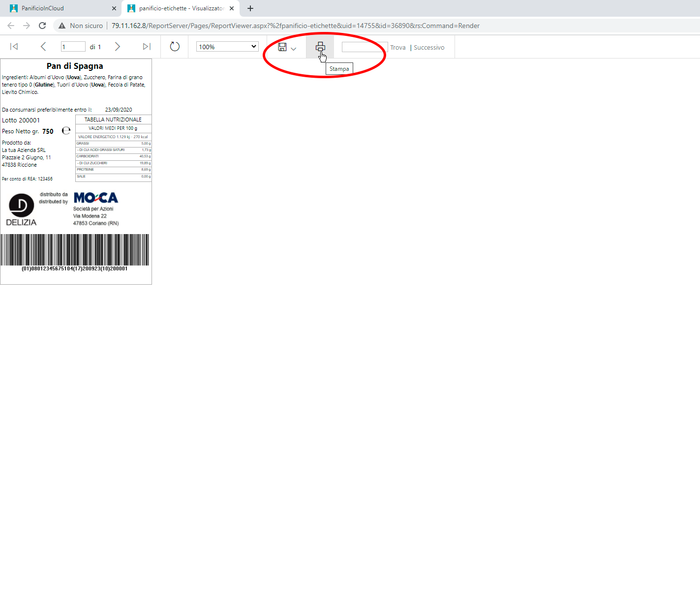
Task: Jump to the last report page
Action: point(147,46)
